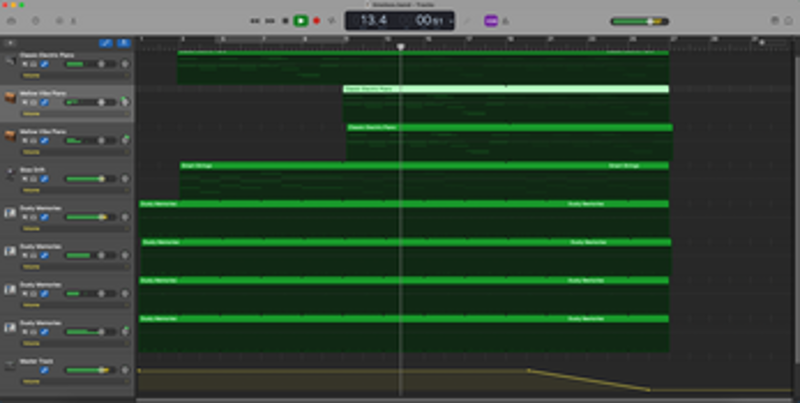Solo the Classic Electric Piano track
Screen dimensions: 800x403
(34, 64)
